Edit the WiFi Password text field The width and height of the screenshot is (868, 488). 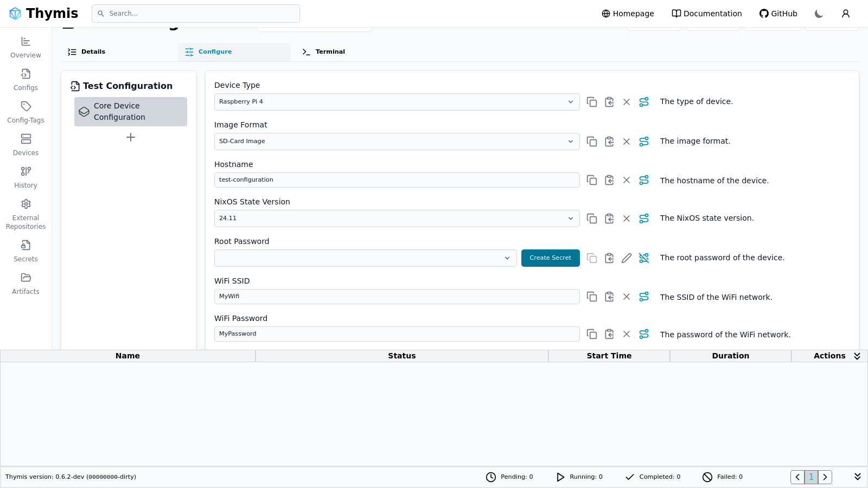click(x=397, y=334)
